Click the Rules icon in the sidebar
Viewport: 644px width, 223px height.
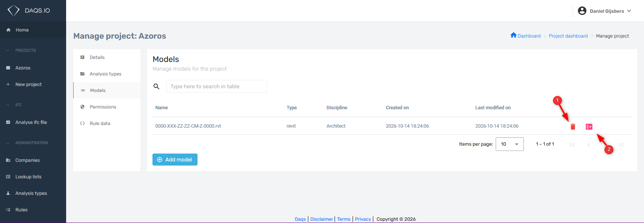[8, 210]
